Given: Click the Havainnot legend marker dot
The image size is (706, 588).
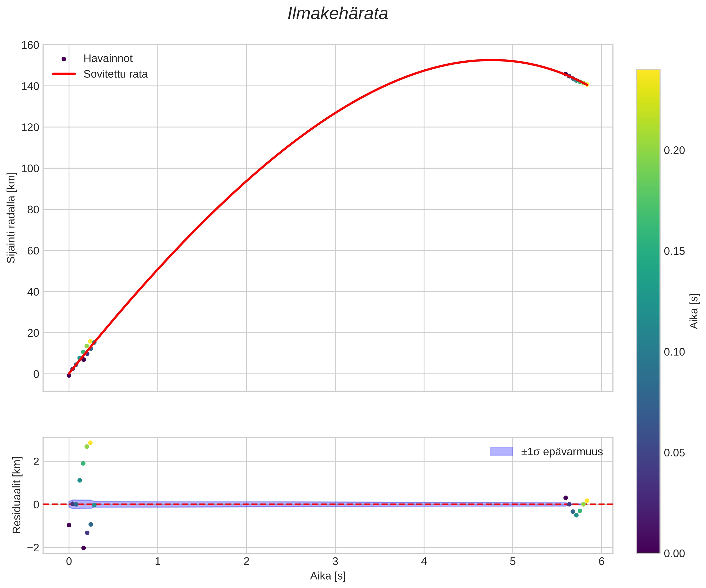Looking at the screenshot, I should point(64,59).
